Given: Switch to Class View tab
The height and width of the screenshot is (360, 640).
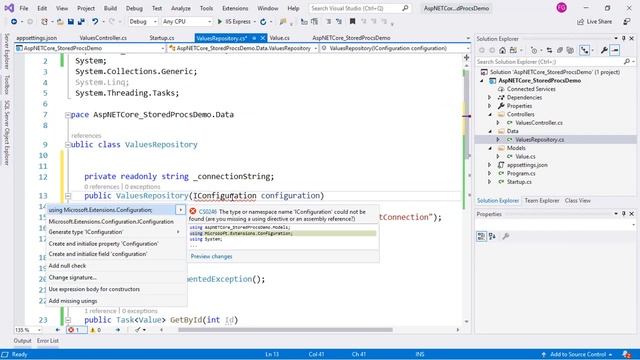Looking at the screenshot, I should pyautogui.click(x=578, y=200).
